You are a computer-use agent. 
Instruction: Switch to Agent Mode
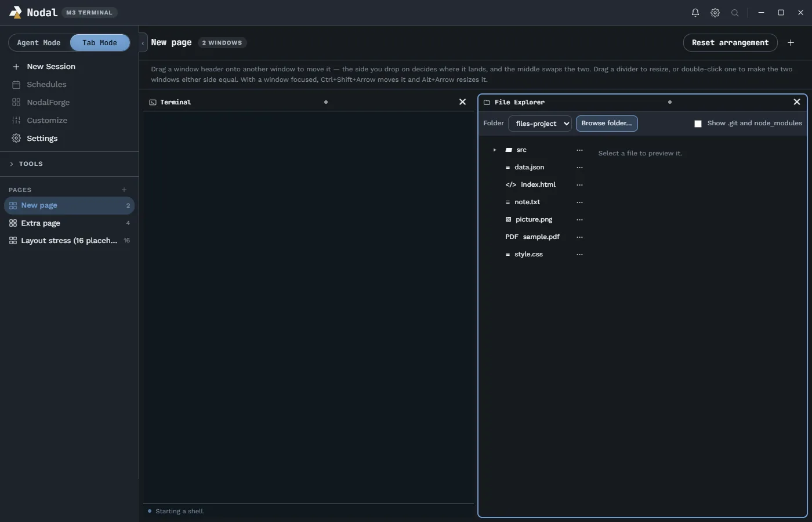tap(39, 43)
